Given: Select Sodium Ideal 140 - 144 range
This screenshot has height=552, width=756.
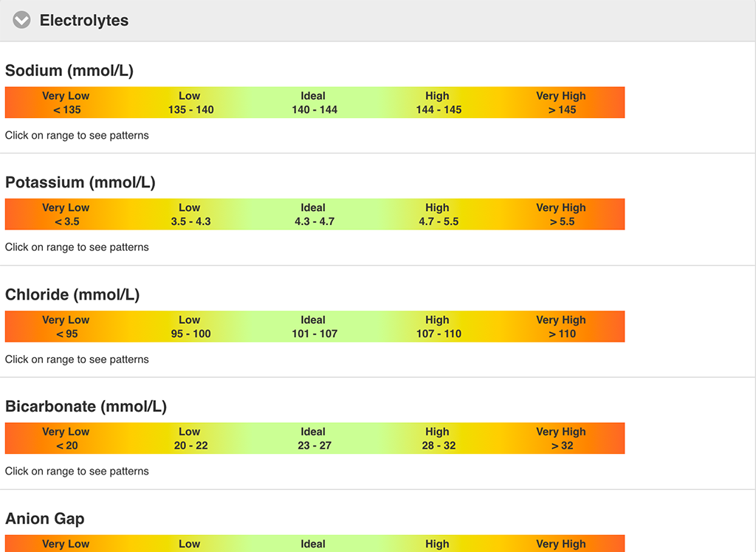Looking at the screenshot, I should (x=315, y=103).
